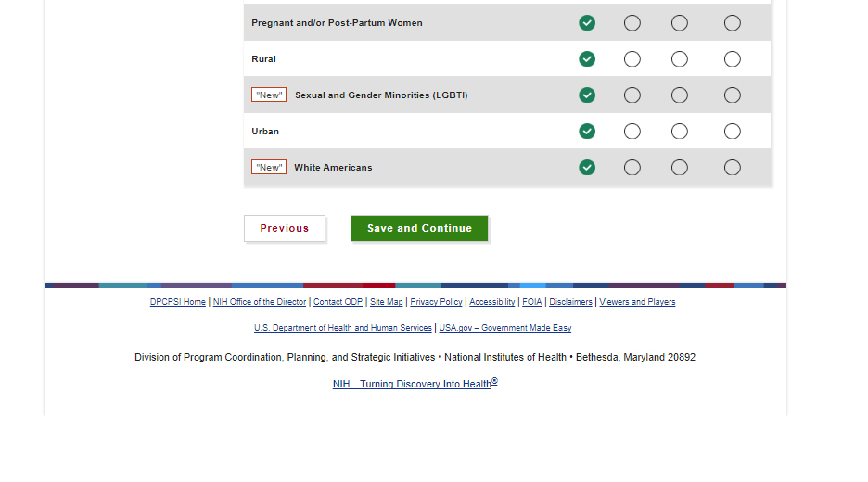Screen dimensions: 868x482
Task: Select second radio option for Sexual and Gender Minorities
Action: [x=632, y=95]
